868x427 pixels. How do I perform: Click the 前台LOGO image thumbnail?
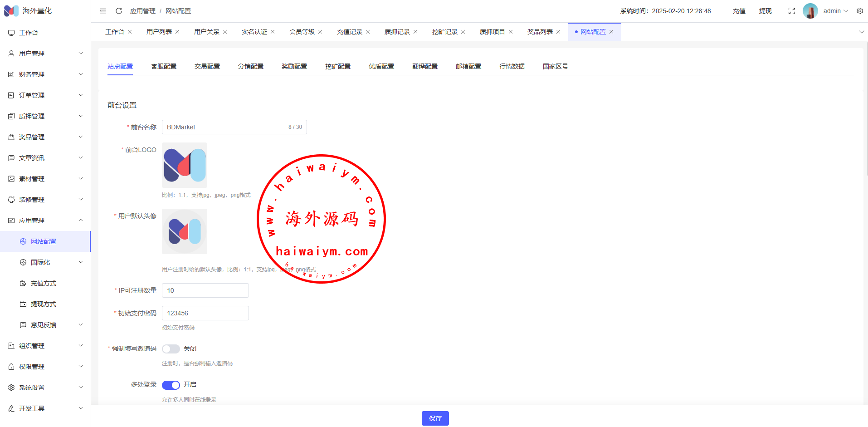tap(185, 165)
